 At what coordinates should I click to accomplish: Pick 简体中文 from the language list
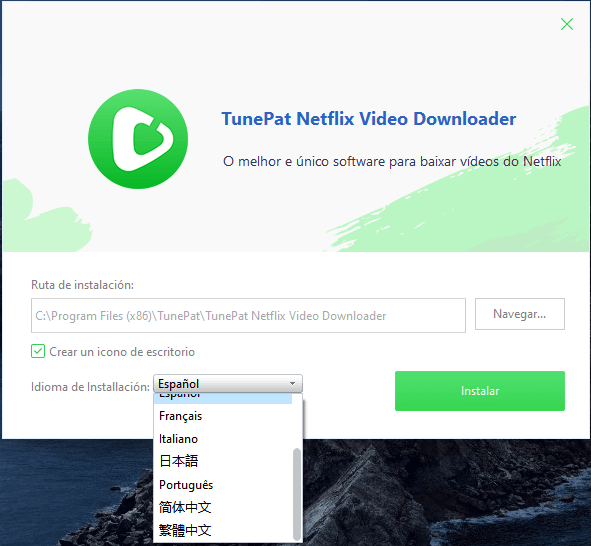223,507
